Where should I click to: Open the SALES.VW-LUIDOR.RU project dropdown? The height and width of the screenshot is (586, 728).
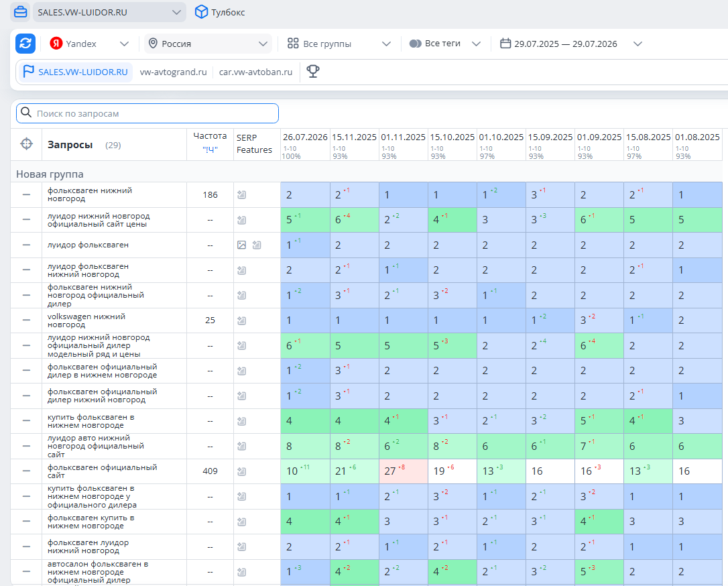click(x=109, y=12)
